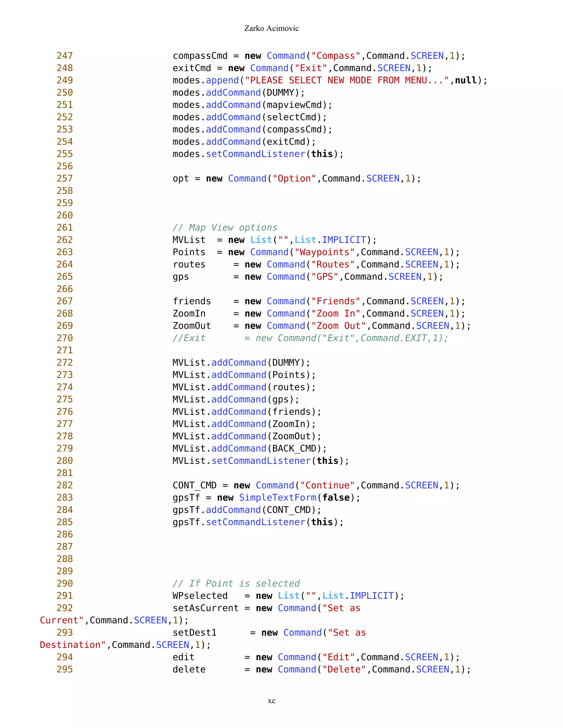The height and width of the screenshot is (728, 563).
Task: Click the "Delete" string literal
Action: coord(344,669)
